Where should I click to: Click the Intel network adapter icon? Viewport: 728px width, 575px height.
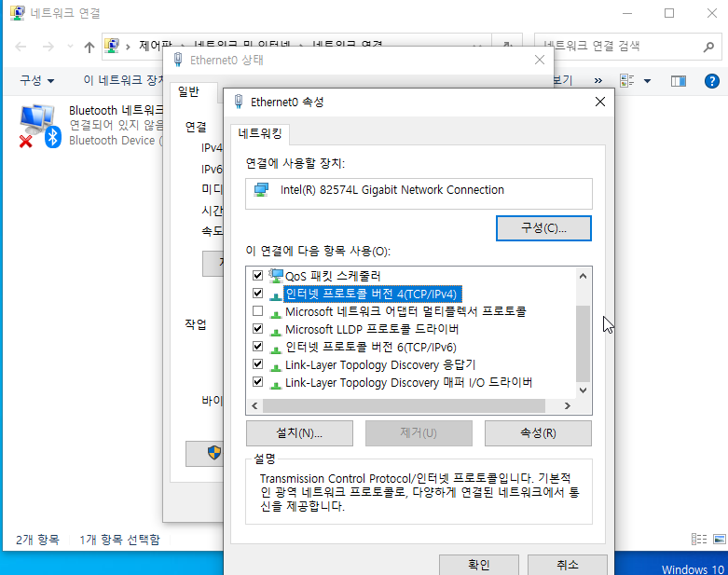pyautogui.click(x=261, y=190)
